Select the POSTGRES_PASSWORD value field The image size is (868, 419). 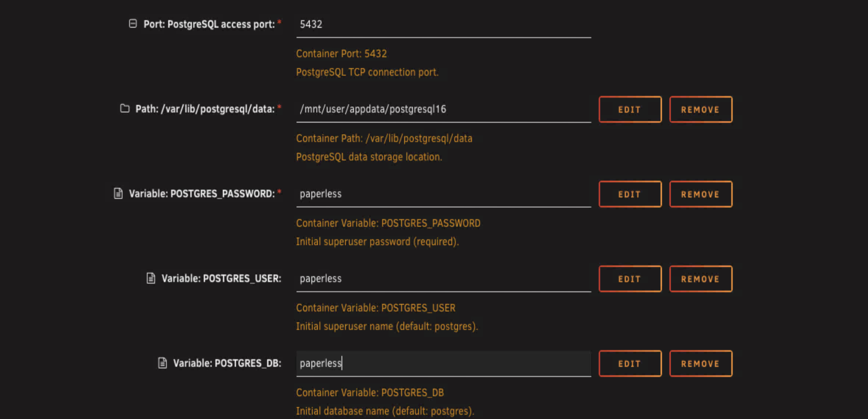(x=443, y=194)
